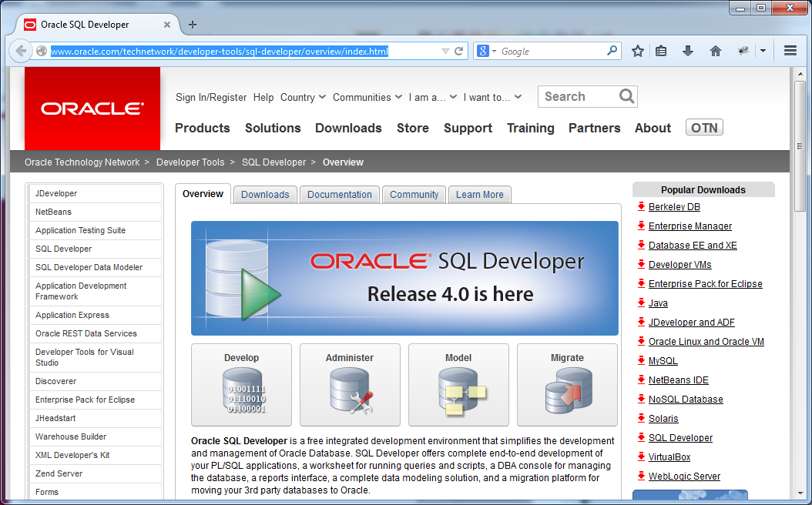Click the globe site identity icon

click(42, 51)
